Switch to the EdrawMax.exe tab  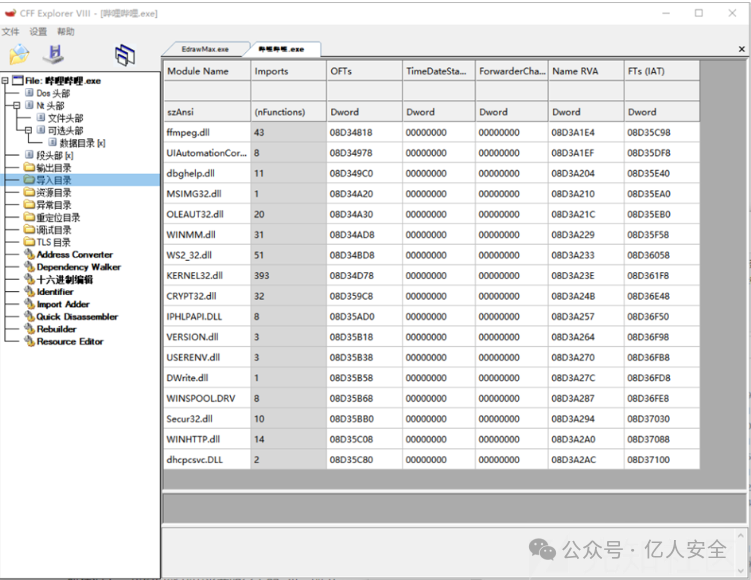point(205,48)
